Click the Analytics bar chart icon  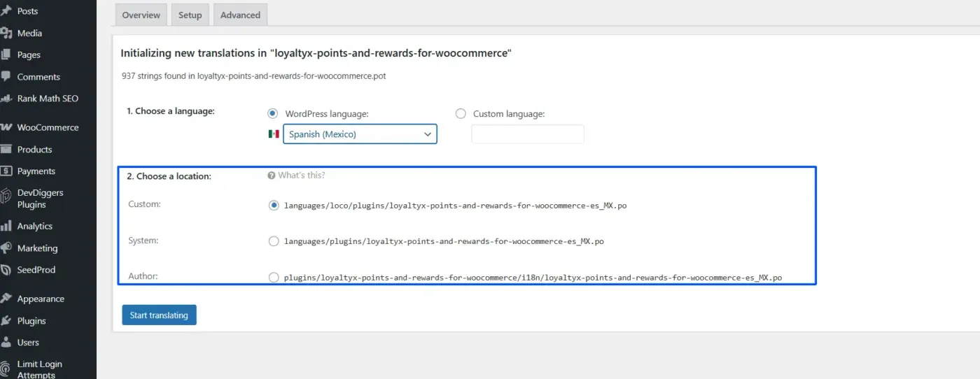(6, 226)
